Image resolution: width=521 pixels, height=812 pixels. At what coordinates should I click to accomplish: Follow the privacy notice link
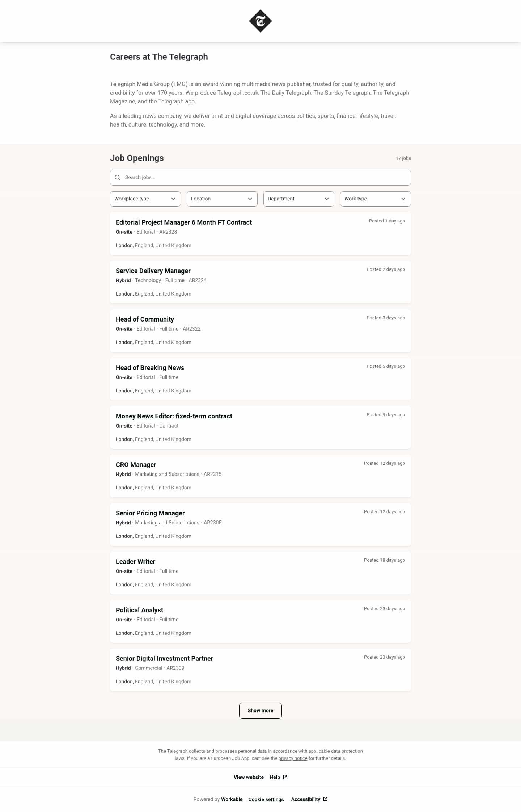pos(293,758)
